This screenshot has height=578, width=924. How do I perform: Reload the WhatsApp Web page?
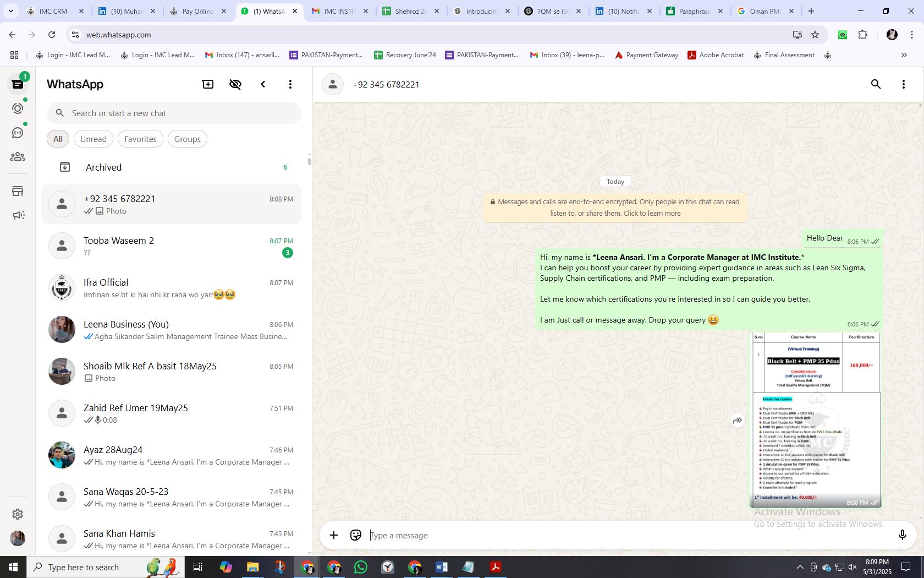52,35
